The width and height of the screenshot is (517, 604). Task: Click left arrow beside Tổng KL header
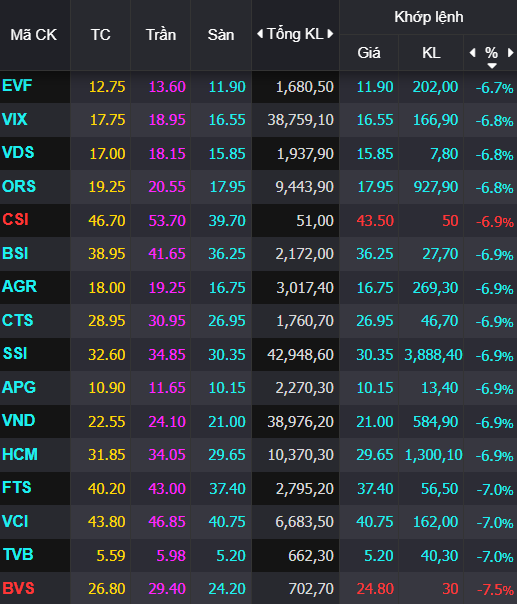pos(260,34)
